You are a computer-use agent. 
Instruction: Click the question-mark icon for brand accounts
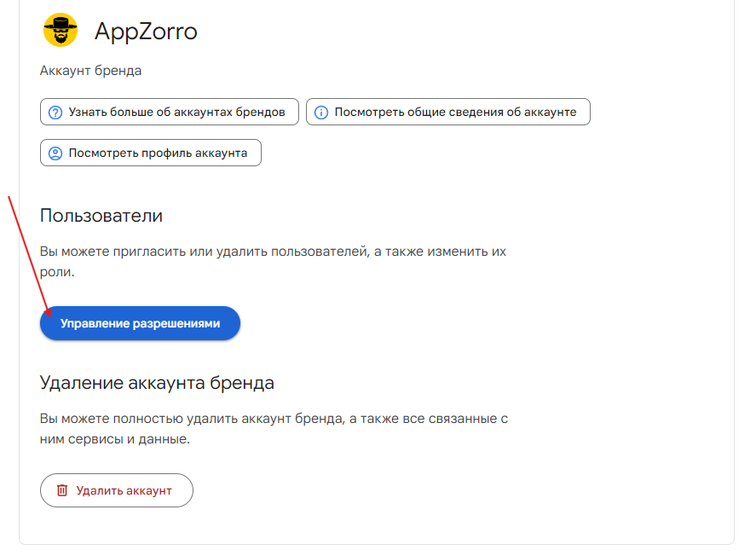click(56, 112)
